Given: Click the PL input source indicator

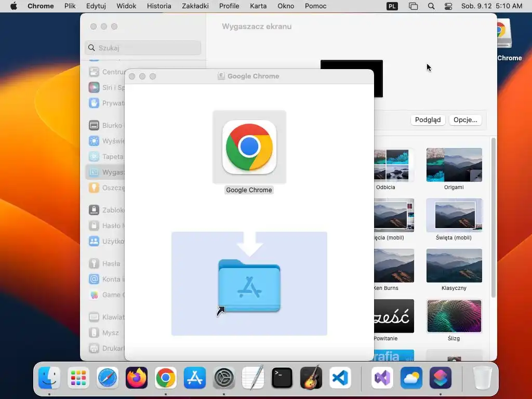Looking at the screenshot, I should click(392, 6).
